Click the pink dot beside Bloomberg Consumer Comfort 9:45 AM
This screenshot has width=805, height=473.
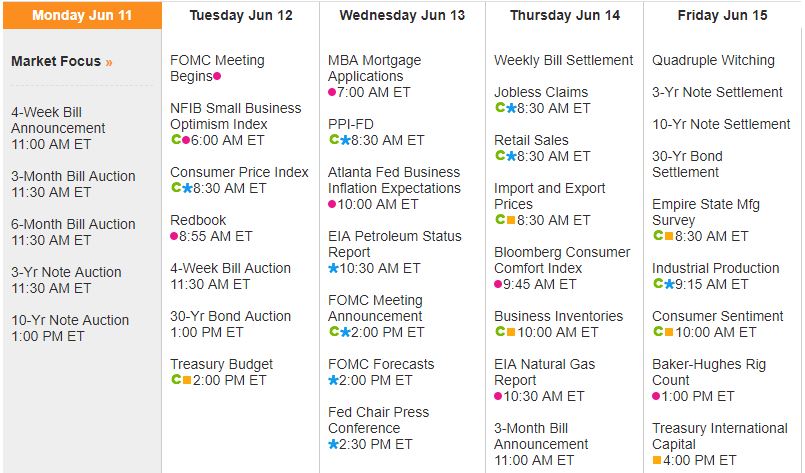point(499,284)
